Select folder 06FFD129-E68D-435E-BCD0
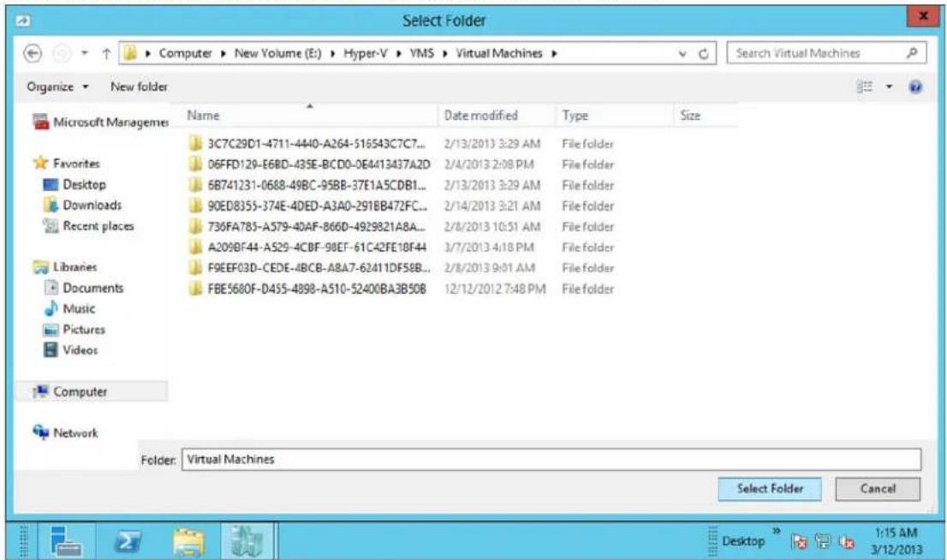Image resolution: width=947 pixels, height=560 pixels. tap(319, 164)
